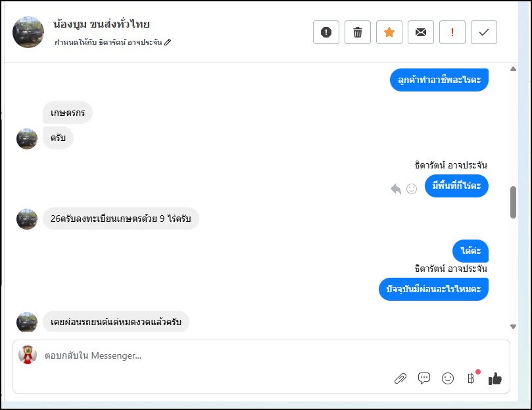
Task: Delete conversation with the trash icon
Action: (x=358, y=32)
